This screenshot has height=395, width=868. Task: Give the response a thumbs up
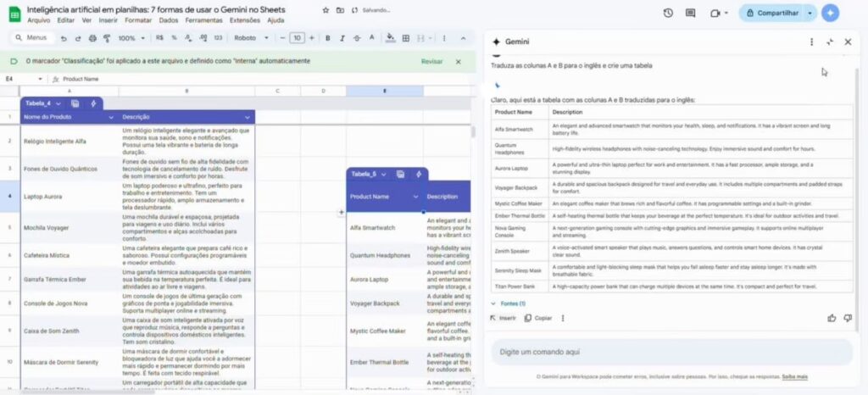click(x=832, y=318)
